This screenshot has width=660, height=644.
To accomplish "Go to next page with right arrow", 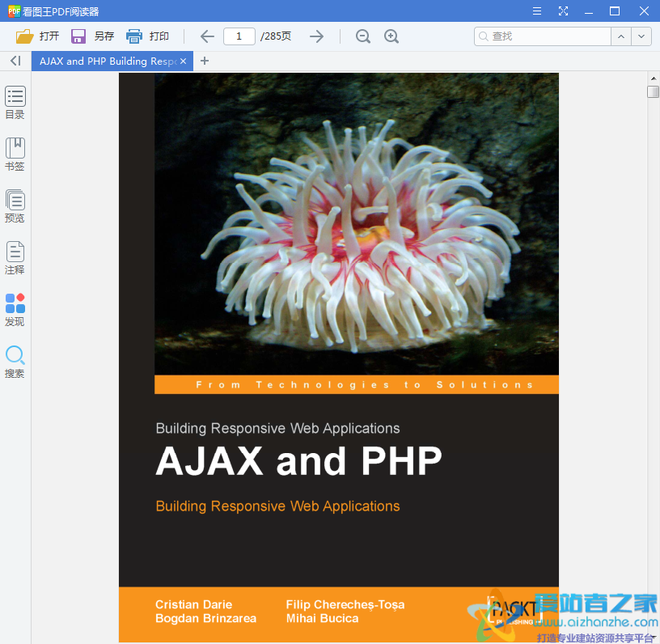I will pyautogui.click(x=315, y=36).
